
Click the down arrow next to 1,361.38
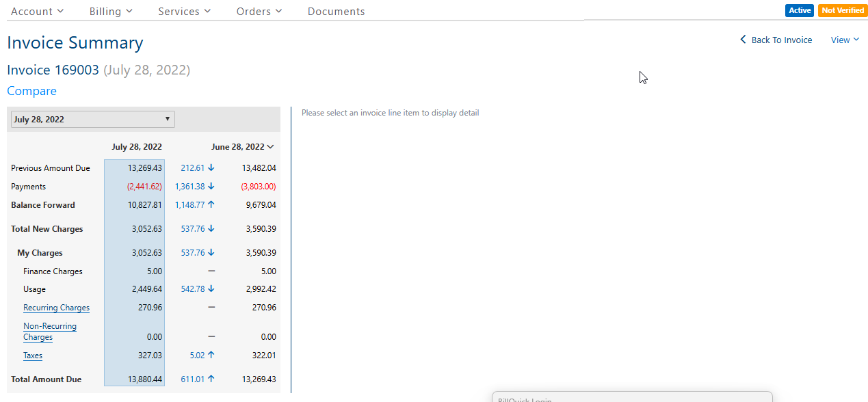(211, 186)
